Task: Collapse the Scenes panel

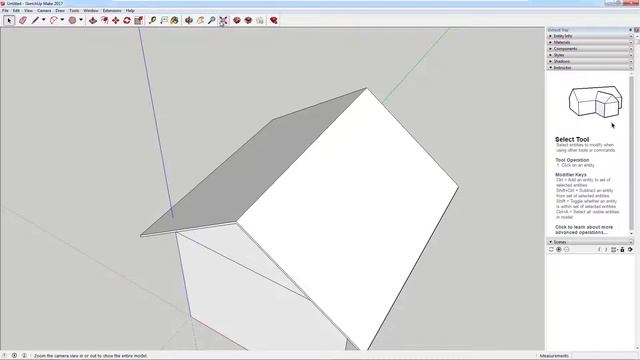Action: coord(589,242)
